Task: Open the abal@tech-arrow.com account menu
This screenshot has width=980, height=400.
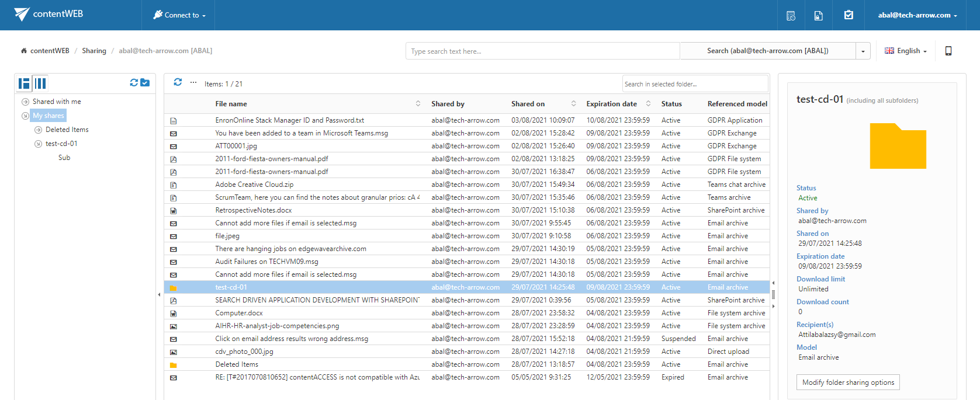Action: [917, 15]
